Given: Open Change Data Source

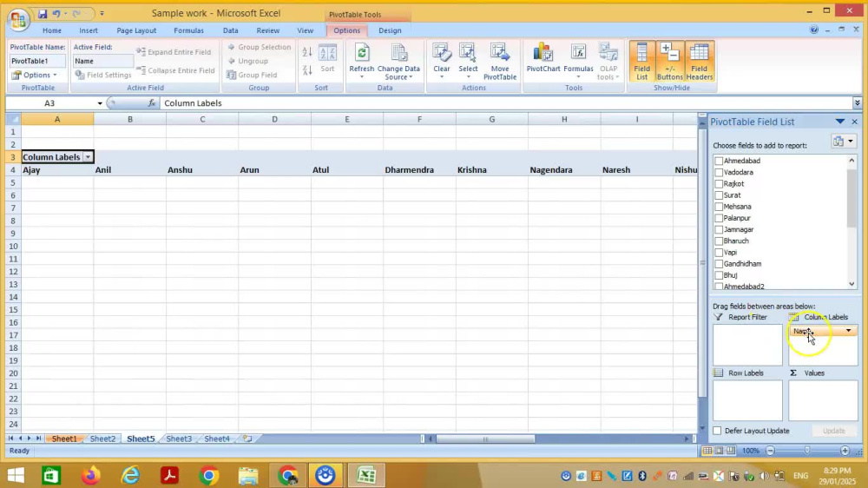Looking at the screenshot, I should [398, 61].
